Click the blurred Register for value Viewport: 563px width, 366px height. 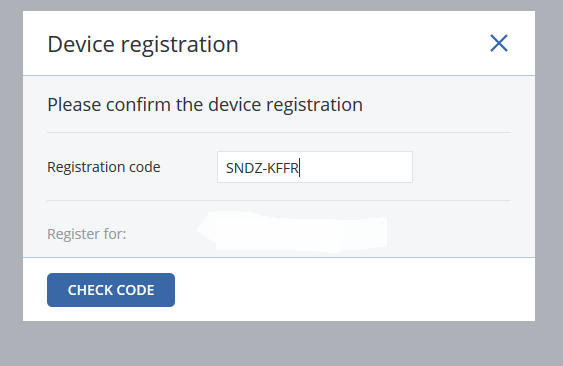click(x=292, y=232)
